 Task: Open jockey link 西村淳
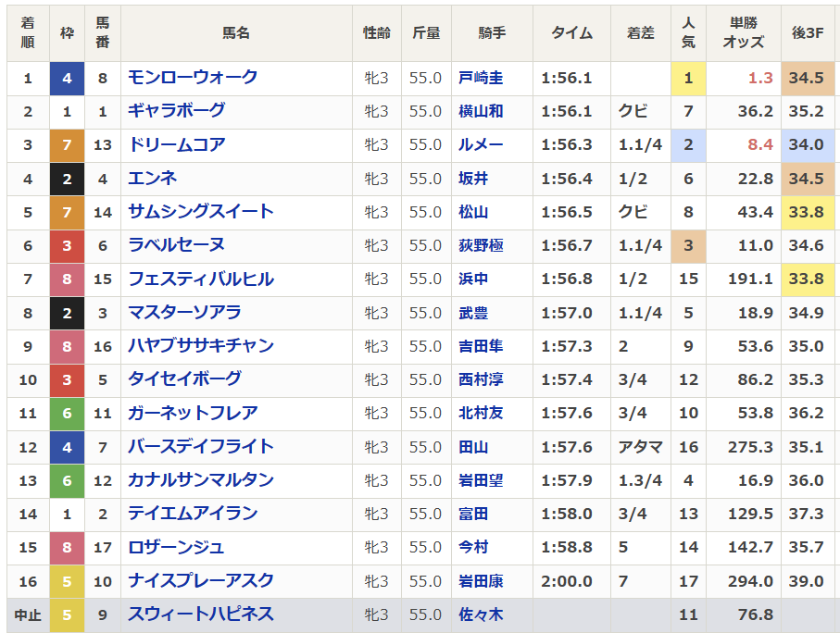click(x=481, y=379)
